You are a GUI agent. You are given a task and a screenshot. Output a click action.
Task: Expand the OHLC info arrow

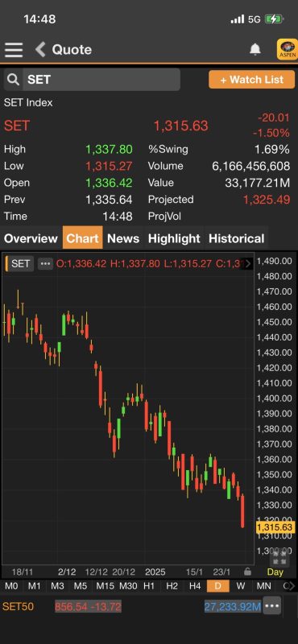pyautogui.click(x=248, y=264)
